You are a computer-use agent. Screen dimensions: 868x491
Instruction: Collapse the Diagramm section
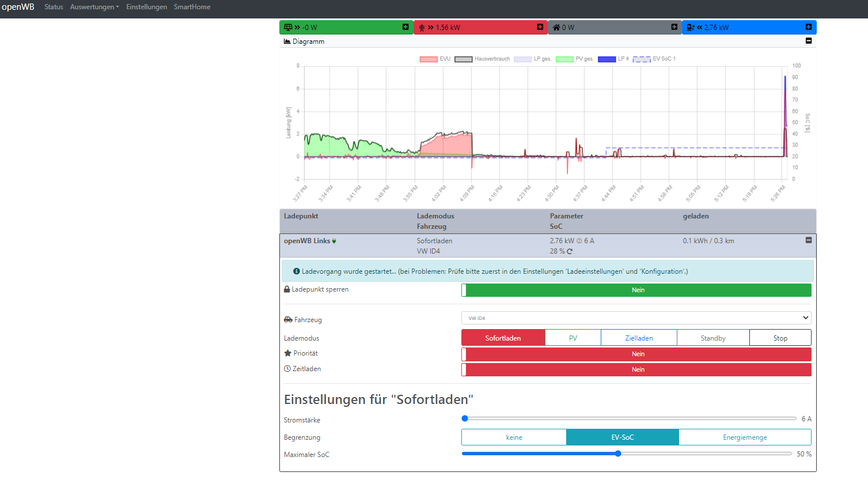[x=808, y=41]
